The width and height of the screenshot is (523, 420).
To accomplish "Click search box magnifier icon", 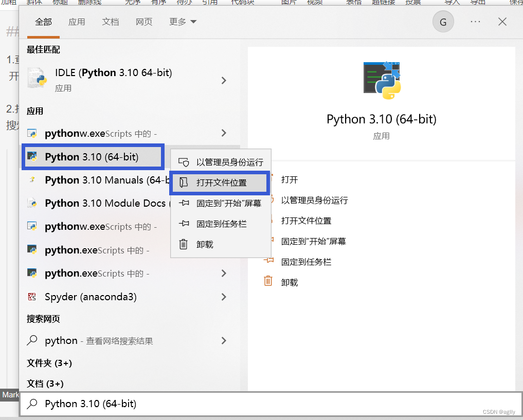I will 32,404.
